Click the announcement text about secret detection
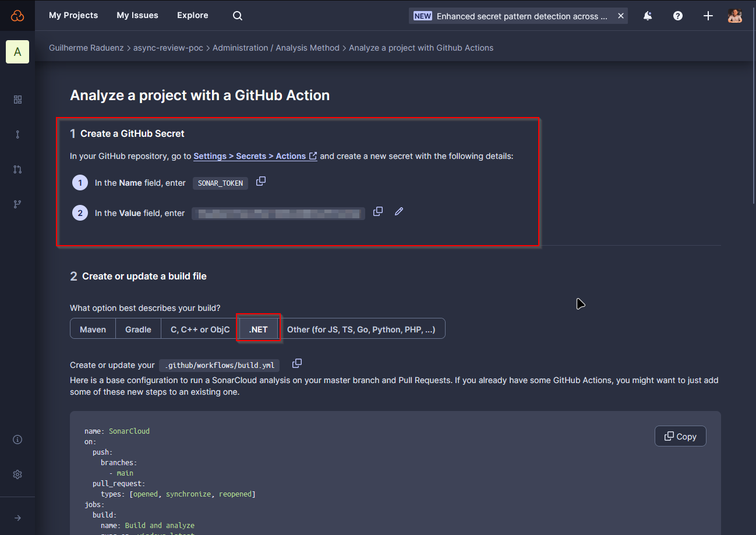Screen dimensions: 756x535 click(522, 16)
